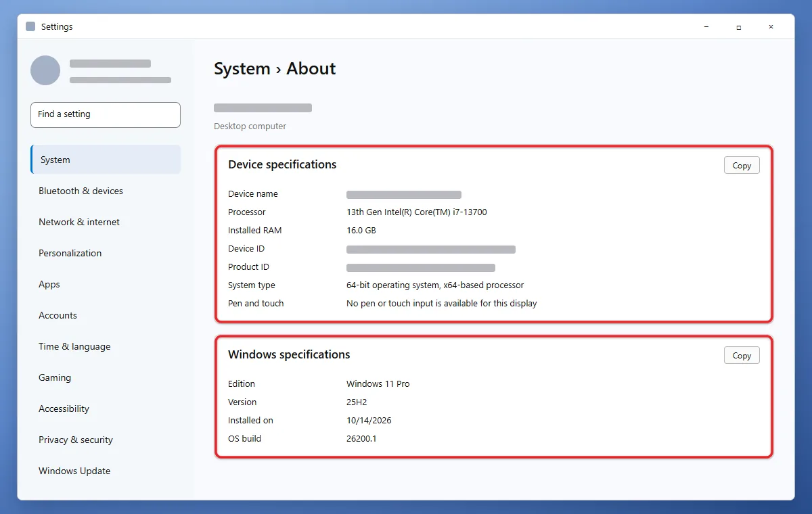Focus the Find a setting search box
The width and height of the screenshot is (812, 514).
click(106, 115)
